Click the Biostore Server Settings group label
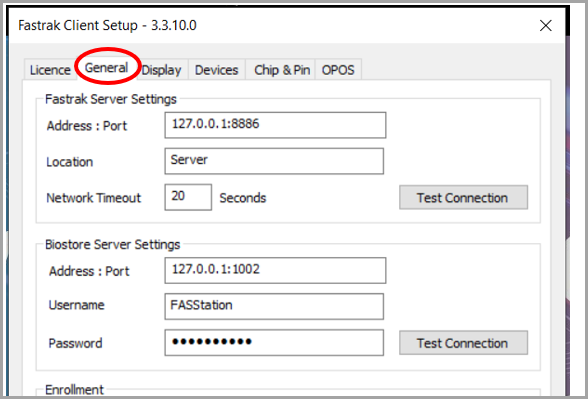Viewport: 588px width, 399px height. 112,245
